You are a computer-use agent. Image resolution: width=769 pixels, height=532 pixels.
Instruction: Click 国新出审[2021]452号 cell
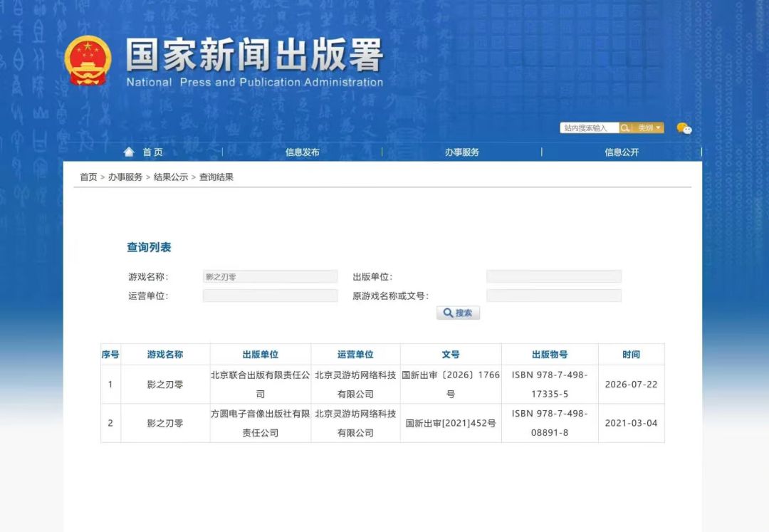point(451,423)
